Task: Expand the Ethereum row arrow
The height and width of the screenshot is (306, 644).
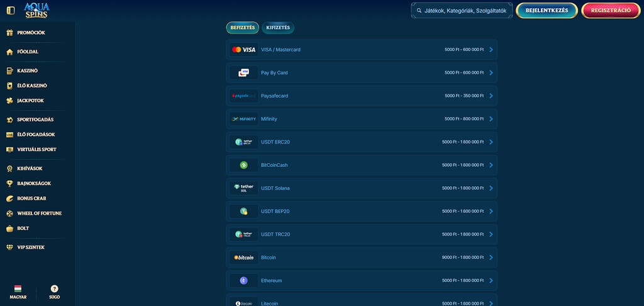Action: pos(491,281)
